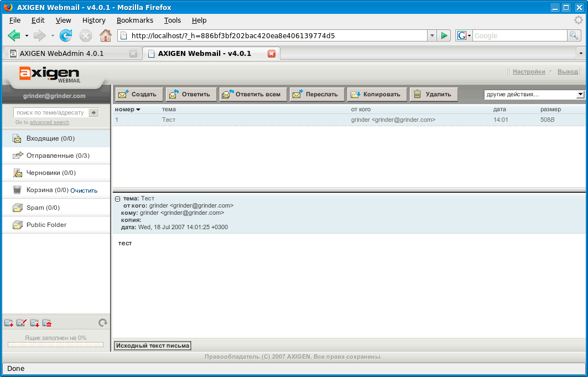This screenshot has height=377, width=588.
Task: Open the forward history dropdown arrow
Action: point(53,35)
